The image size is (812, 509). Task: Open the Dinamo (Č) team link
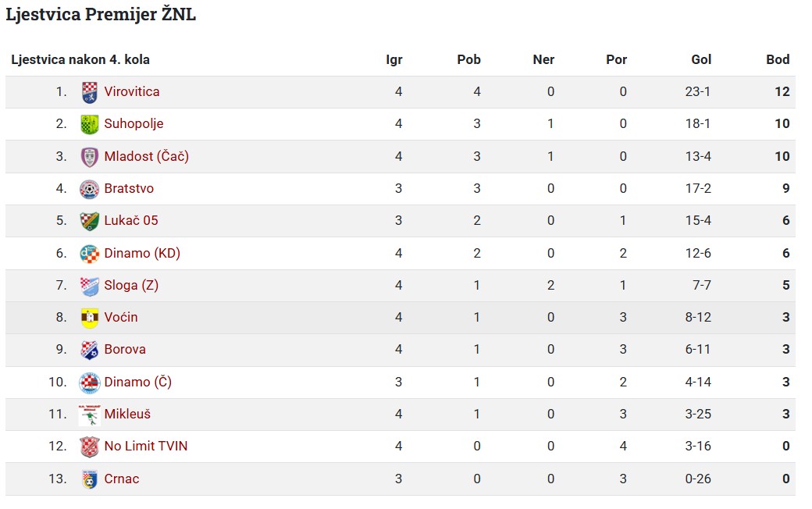coord(137,382)
